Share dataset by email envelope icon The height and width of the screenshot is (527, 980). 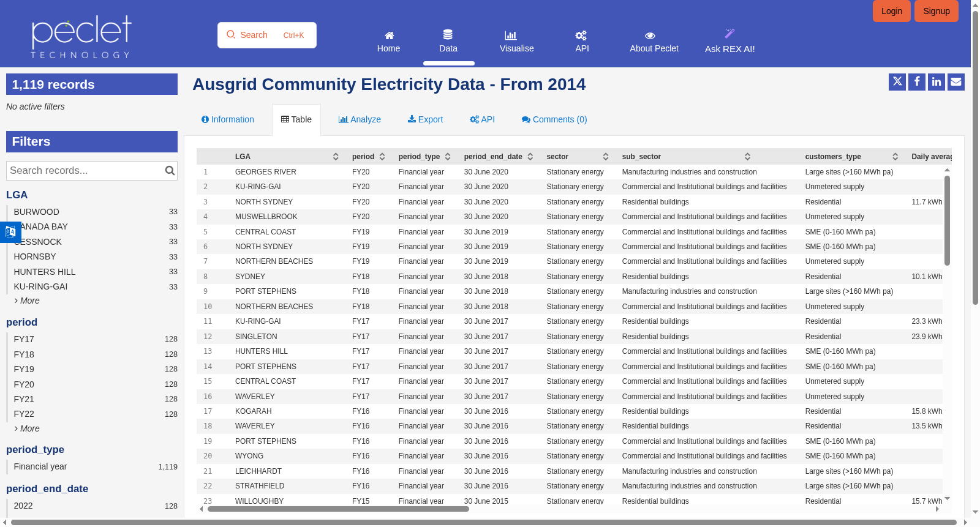pyautogui.click(x=956, y=81)
